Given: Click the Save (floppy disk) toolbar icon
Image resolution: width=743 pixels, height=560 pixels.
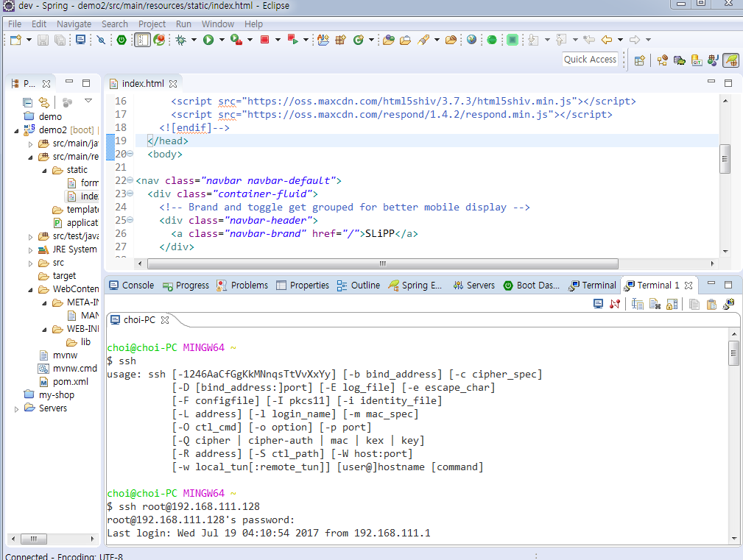Looking at the screenshot, I should pyautogui.click(x=43, y=40).
